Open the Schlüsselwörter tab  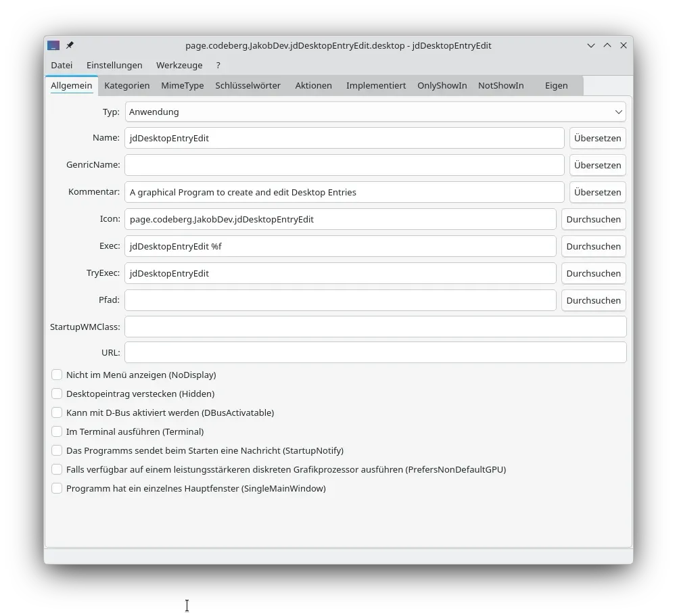click(248, 85)
